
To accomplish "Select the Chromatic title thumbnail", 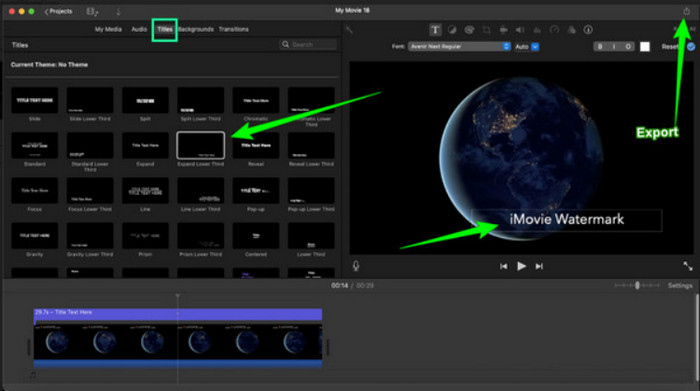I will click(x=256, y=100).
